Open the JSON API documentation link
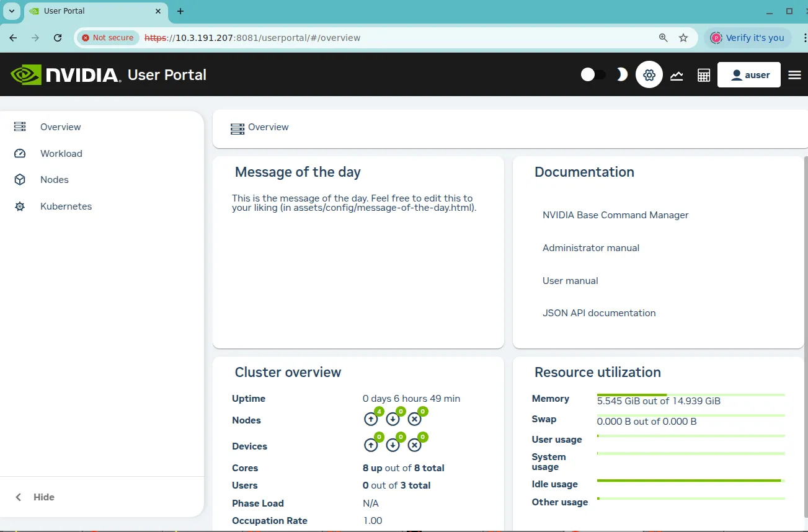 [x=599, y=313]
